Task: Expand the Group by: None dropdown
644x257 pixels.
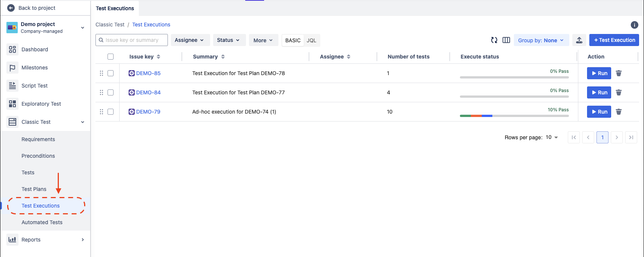Action: pyautogui.click(x=541, y=40)
